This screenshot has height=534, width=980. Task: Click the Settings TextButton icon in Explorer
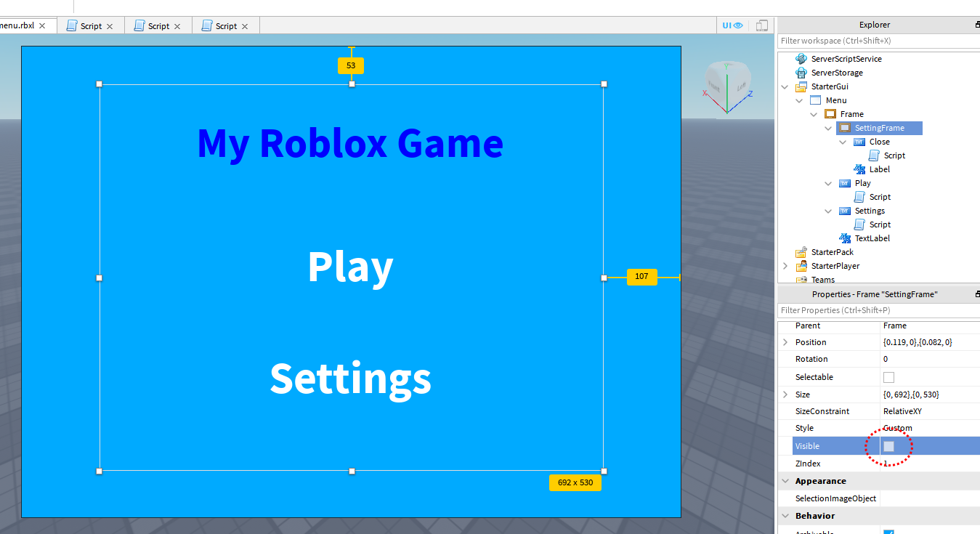coord(845,211)
